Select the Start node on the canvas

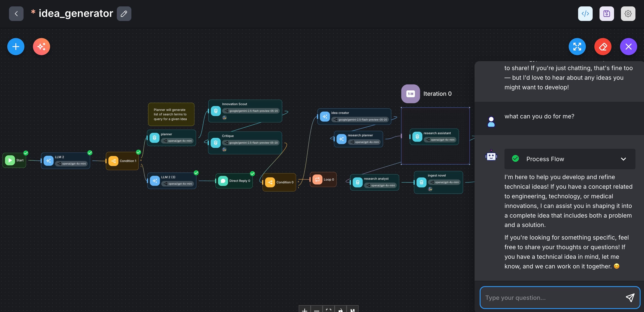coord(14,160)
